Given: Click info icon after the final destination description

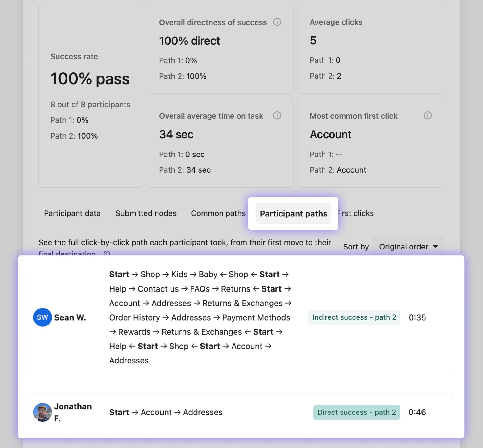Looking at the screenshot, I should (107, 253).
